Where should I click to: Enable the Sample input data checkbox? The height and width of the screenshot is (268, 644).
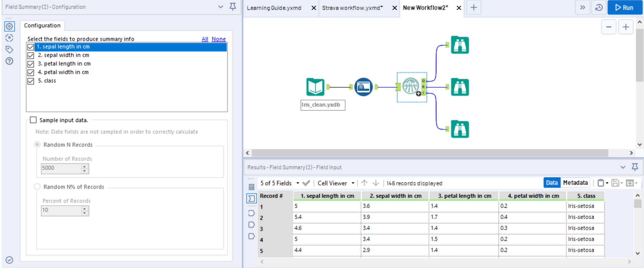33,120
